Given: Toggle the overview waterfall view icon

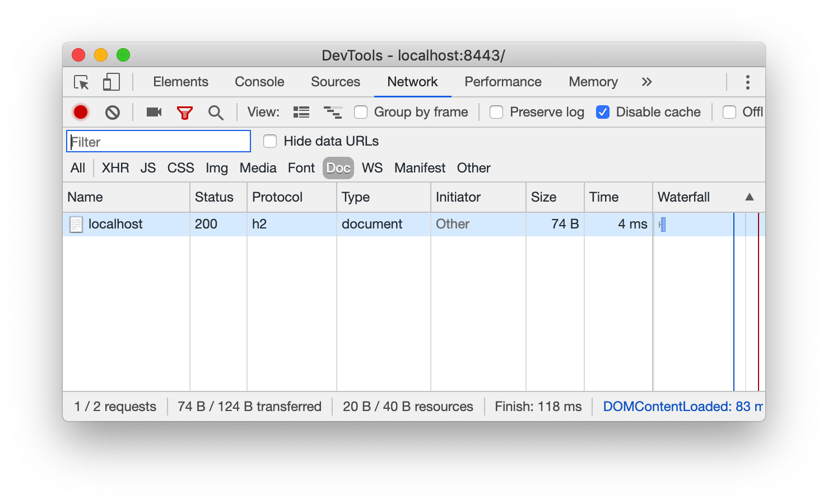Looking at the screenshot, I should [x=333, y=112].
